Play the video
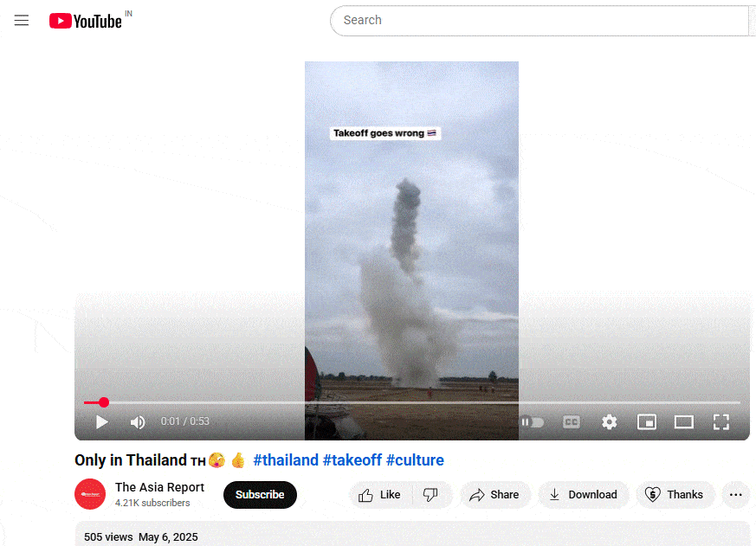This screenshot has width=756, height=546. [x=101, y=422]
